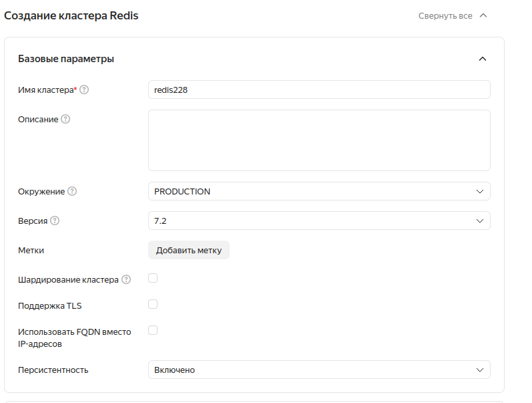The height and width of the screenshot is (403, 532).
Task: Show help for the Версия field
Action: 55,221
